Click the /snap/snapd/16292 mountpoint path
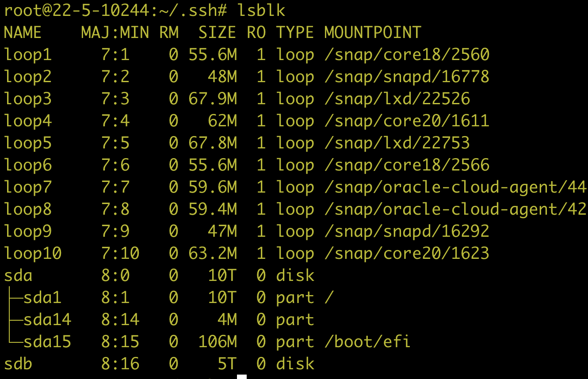Viewport: 588px width, 379px height. pyautogui.click(x=407, y=231)
